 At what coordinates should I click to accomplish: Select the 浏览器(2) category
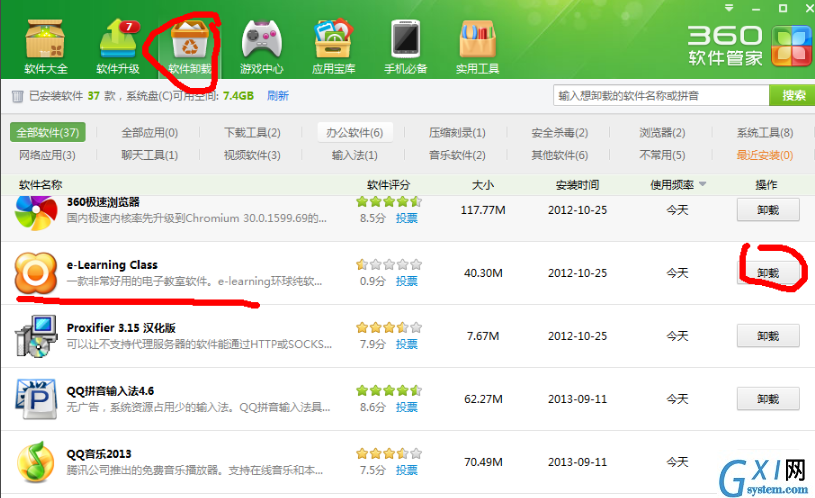click(662, 133)
